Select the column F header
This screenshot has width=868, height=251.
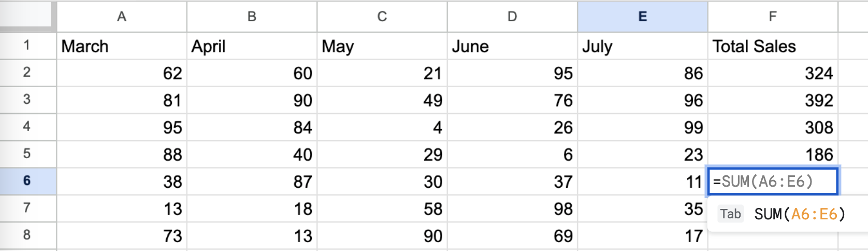[x=773, y=17]
